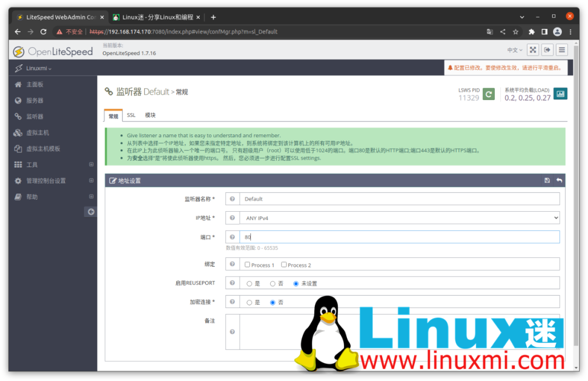The height and width of the screenshot is (381, 588).
Task: Select 是 for 启用REUSEPORT
Action: [x=249, y=284]
